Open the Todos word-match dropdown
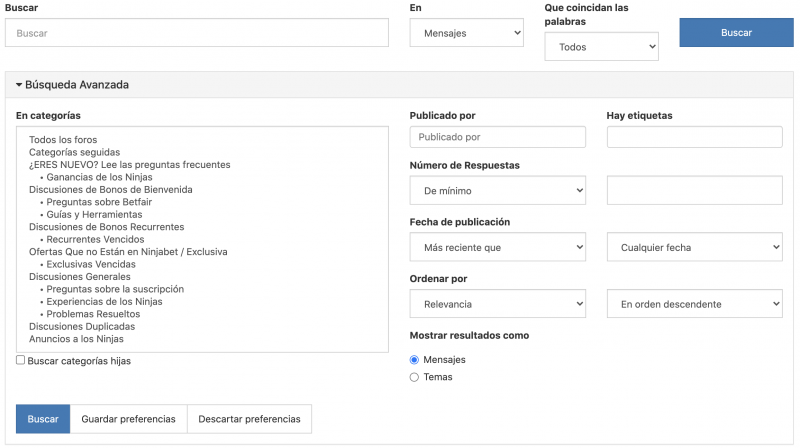The image size is (800, 448). 601,46
